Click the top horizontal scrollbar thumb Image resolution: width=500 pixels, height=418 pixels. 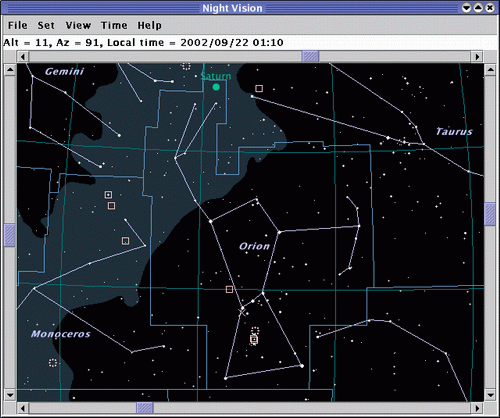pos(310,57)
